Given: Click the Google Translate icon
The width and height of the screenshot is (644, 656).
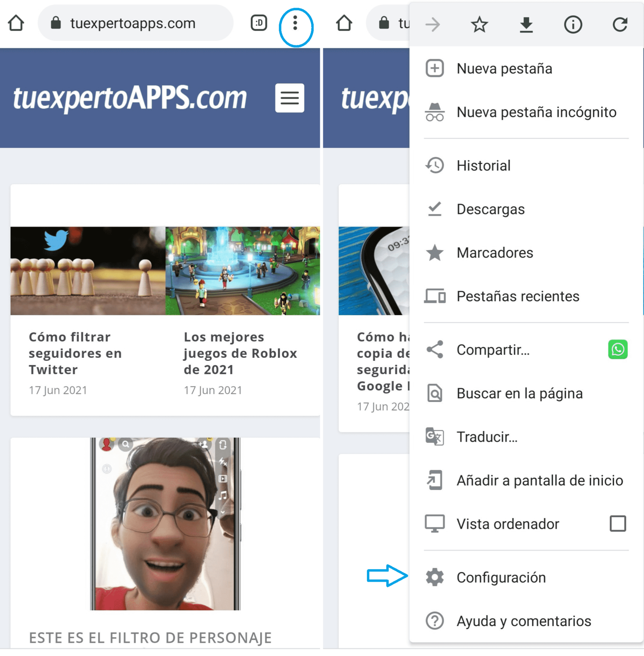Looking at the screenshot, I should (x=435, y=437).
